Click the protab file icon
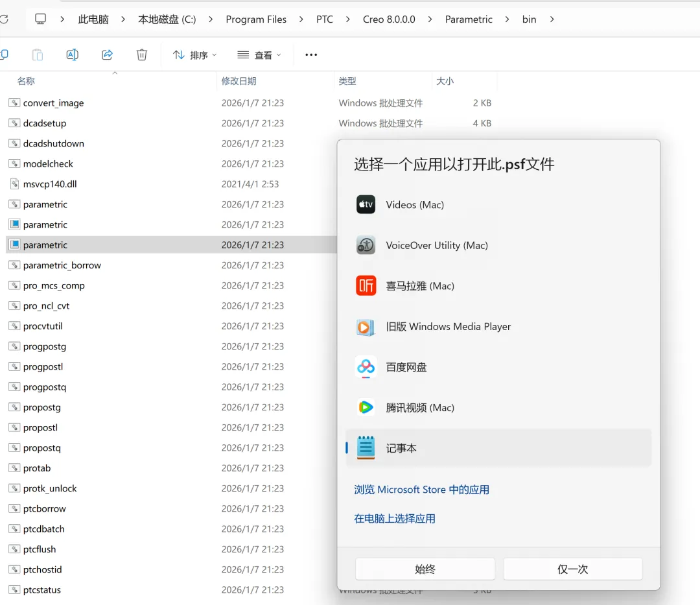The image size is (700, 605). coord(14,468)
